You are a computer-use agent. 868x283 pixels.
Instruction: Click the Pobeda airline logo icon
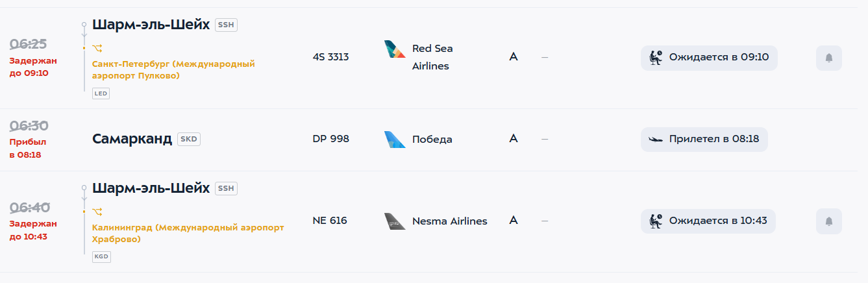click(x=395, y=140)
